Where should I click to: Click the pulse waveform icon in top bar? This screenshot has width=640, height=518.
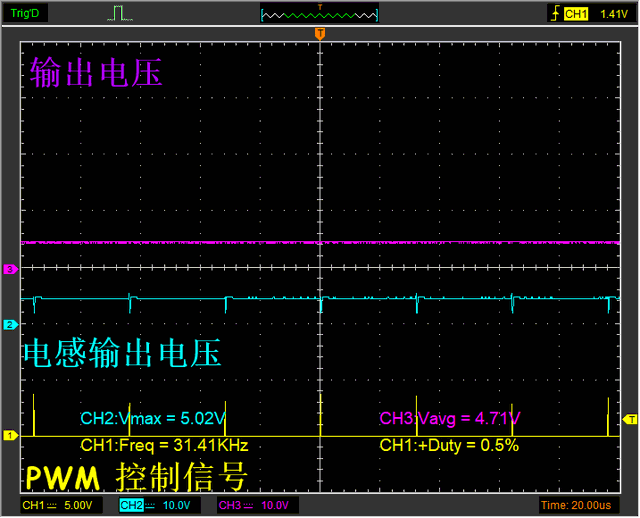(119, 14)
